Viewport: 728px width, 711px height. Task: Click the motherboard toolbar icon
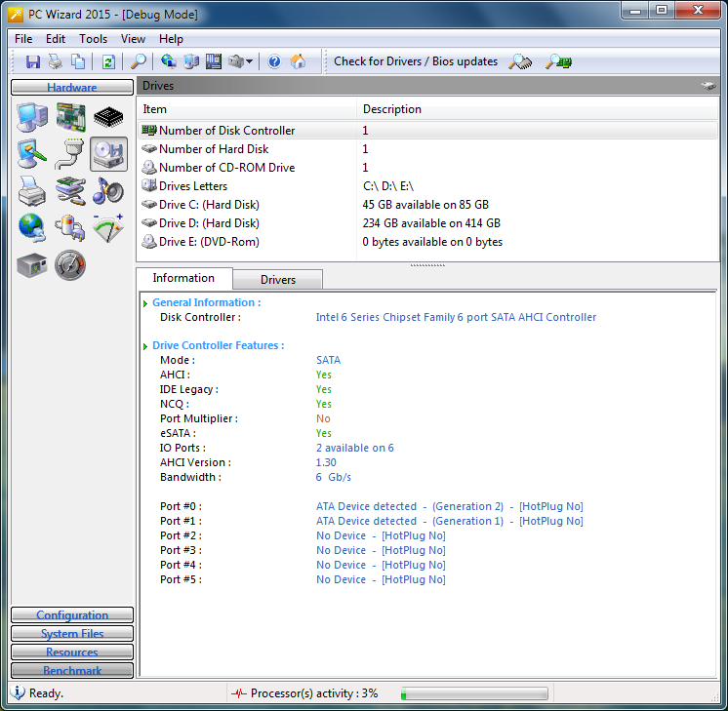214,61
